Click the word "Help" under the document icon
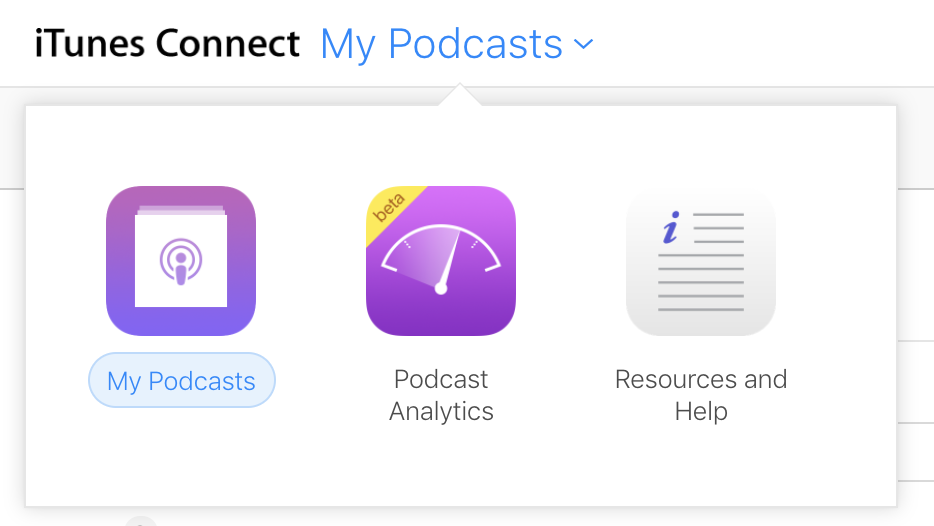The height and width of the screenshot is (526, 934). [x=701, y=411]
